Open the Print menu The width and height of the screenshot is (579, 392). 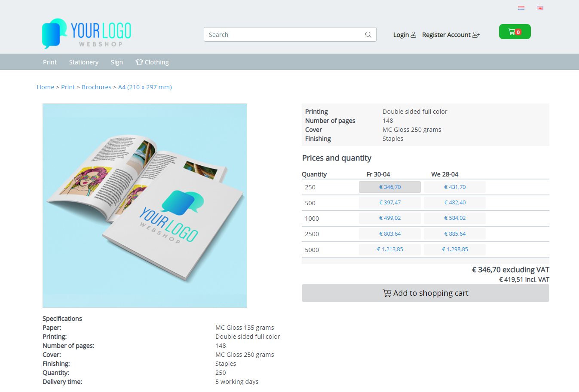(50, 62)
